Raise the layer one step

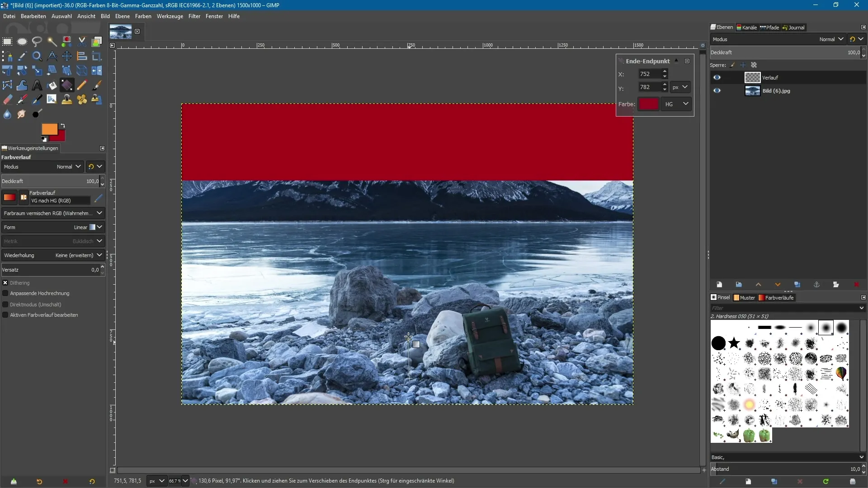tap(758, 285)
